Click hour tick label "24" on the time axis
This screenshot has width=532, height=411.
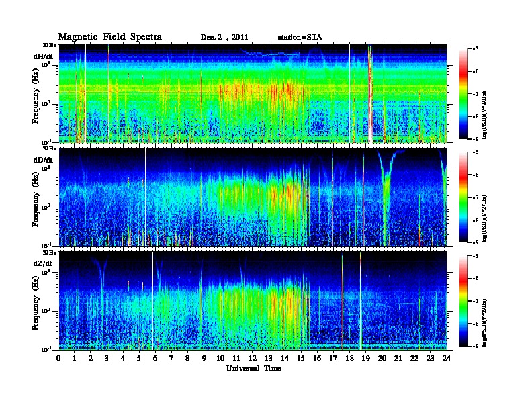[x=447, y=359]
